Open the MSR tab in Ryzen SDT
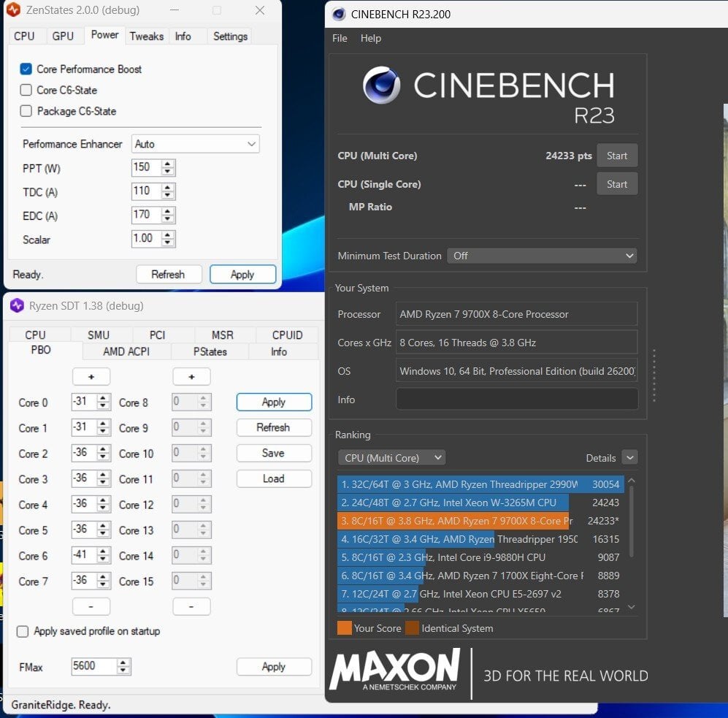The height and width of the screenshot is (718, 728). coord(223,335)
